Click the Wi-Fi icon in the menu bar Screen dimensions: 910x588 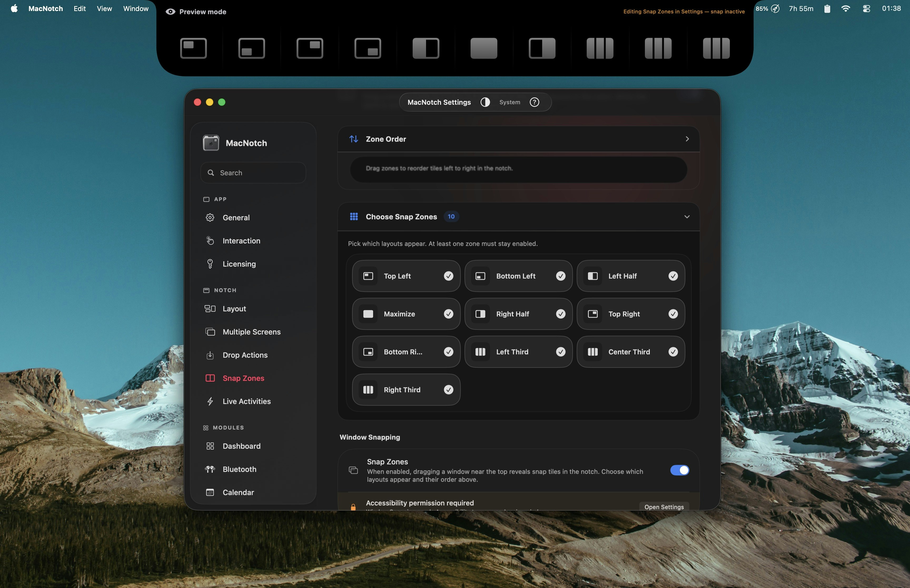coord(845,8)
